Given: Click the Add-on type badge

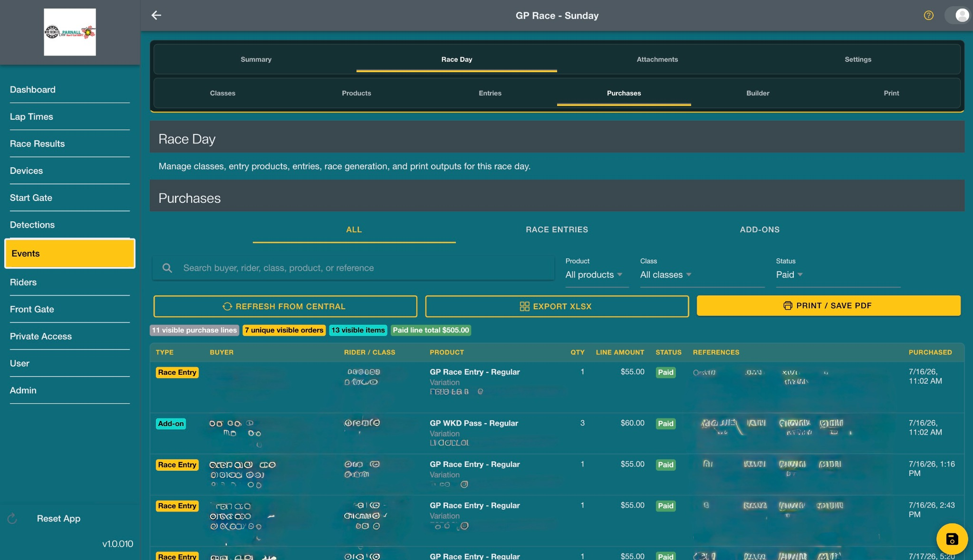Looking at the screenshot, I should 171,424.
